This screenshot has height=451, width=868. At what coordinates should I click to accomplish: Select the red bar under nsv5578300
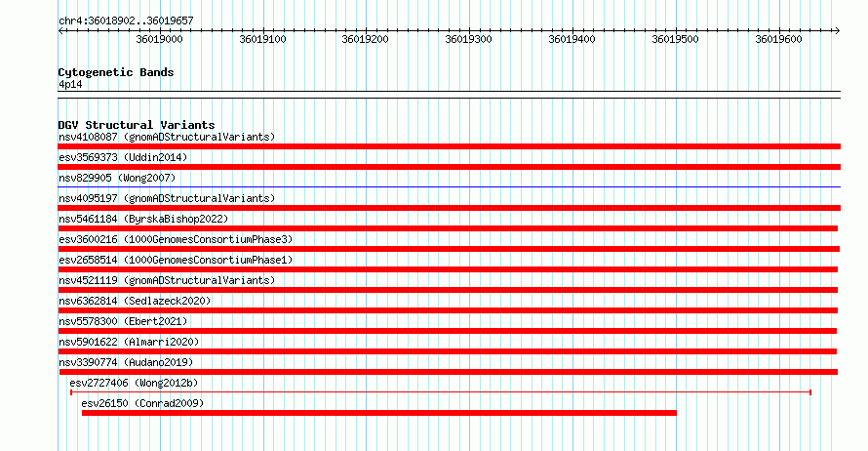tap(448, 331)
